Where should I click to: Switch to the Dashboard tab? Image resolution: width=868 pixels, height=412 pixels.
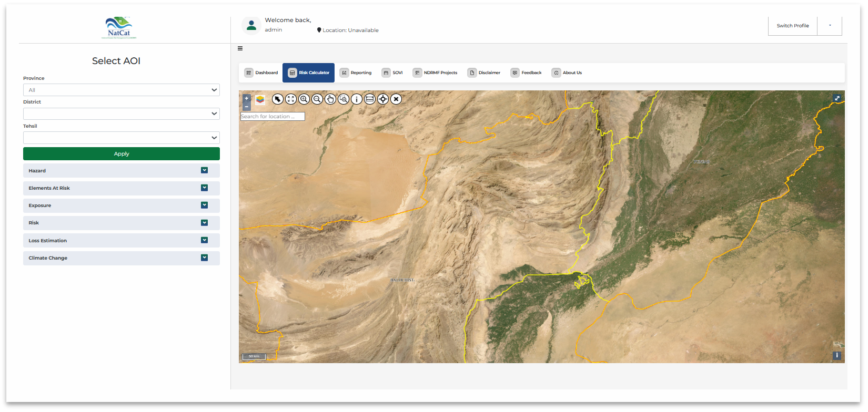(x=261, y=73)
